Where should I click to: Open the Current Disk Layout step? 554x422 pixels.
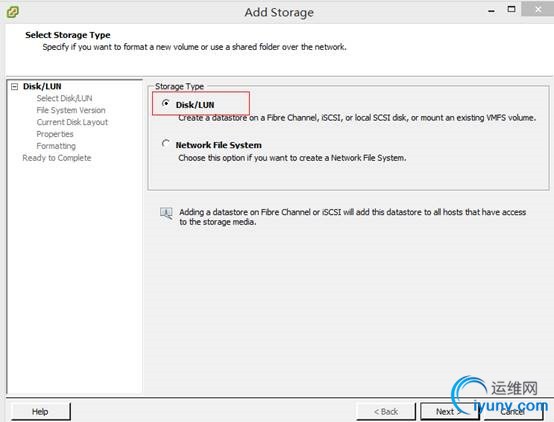coord(72,122)
